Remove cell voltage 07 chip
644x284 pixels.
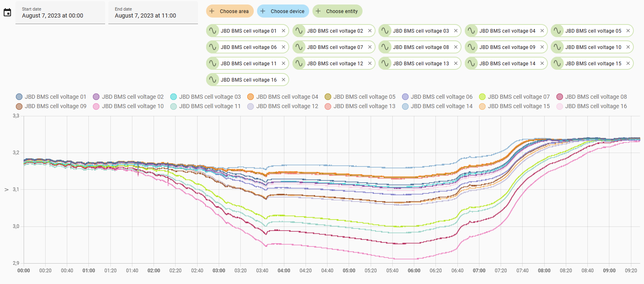click(x=370, y=47)
